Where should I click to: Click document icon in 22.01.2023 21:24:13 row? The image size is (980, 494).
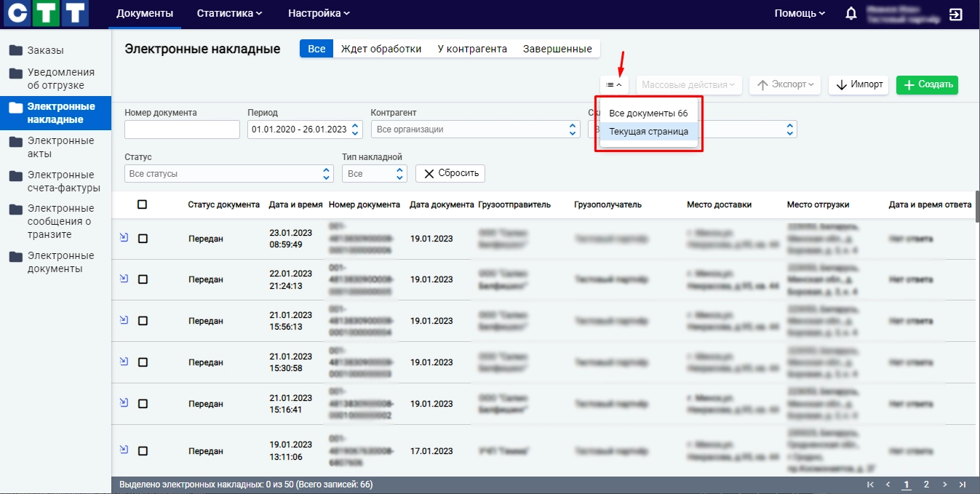tap(124, 278)
